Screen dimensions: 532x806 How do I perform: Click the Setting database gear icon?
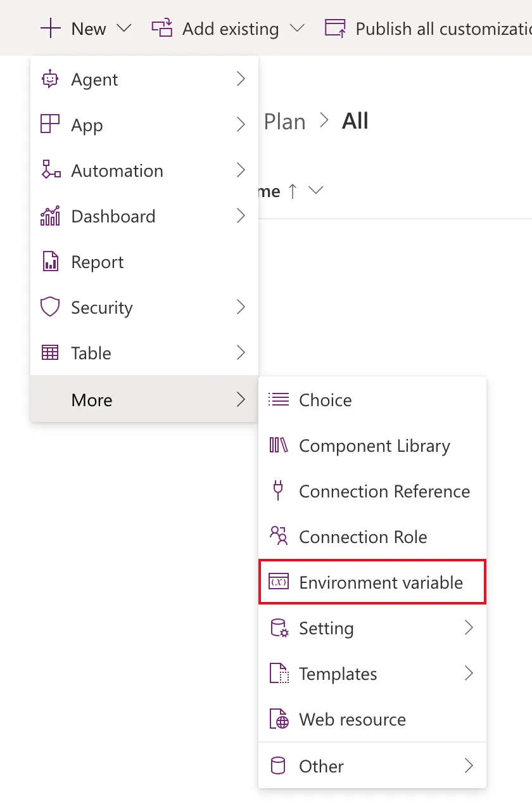pos(279,628)
